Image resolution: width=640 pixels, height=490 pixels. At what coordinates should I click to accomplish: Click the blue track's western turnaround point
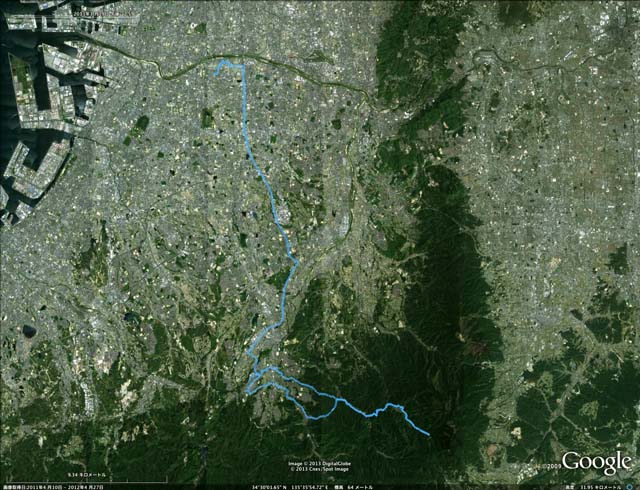tap(247, 391)
